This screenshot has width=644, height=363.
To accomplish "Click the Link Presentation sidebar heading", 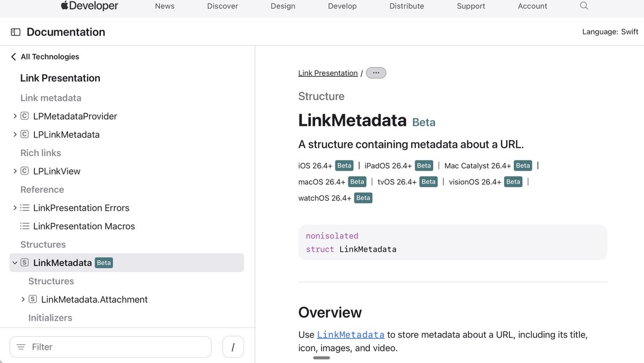I will pos(60,78).
